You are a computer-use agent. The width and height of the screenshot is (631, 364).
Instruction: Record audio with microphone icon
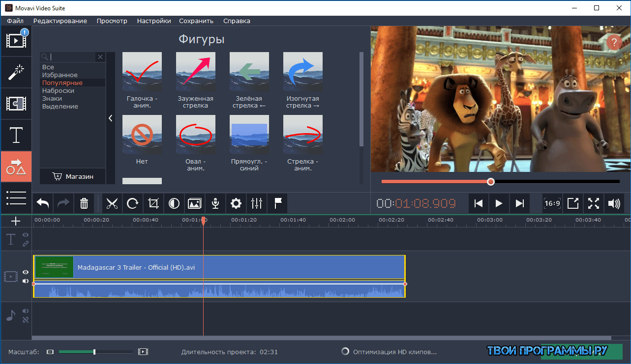[x=215, y=203]
